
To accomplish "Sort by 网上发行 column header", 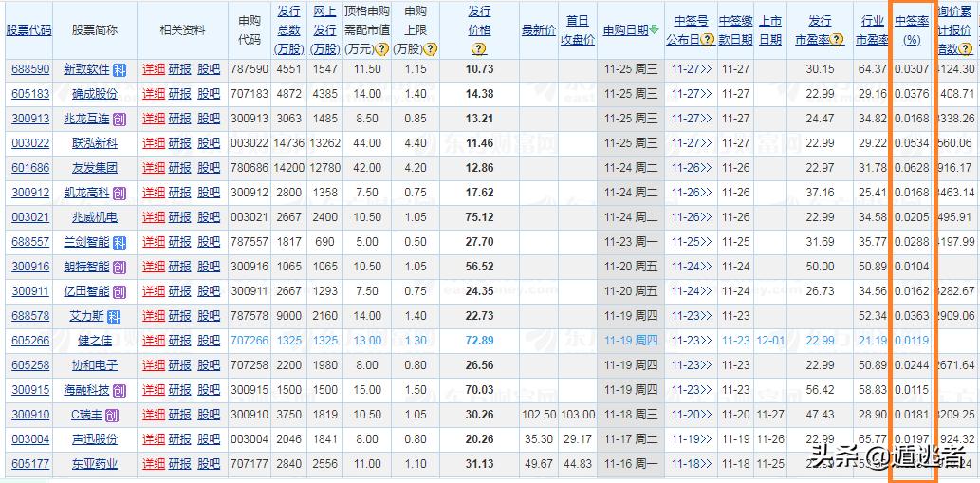I will (325, 30).
